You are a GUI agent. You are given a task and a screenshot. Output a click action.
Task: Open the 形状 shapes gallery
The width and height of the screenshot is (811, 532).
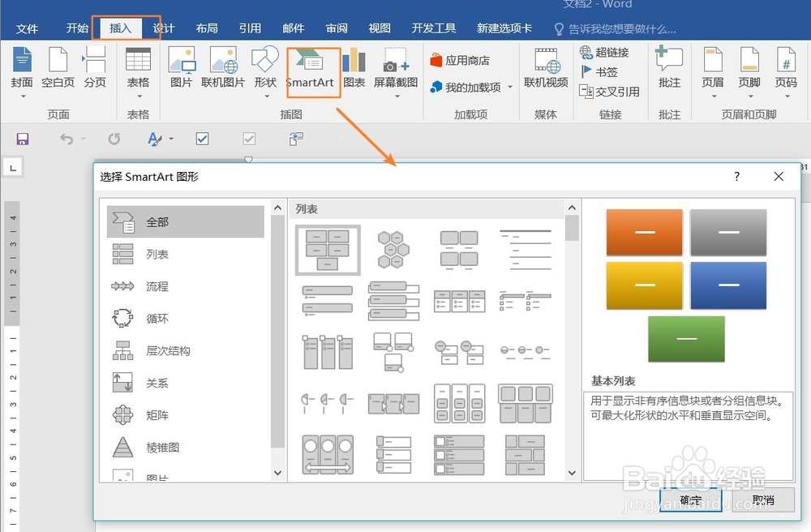point(265,71)
